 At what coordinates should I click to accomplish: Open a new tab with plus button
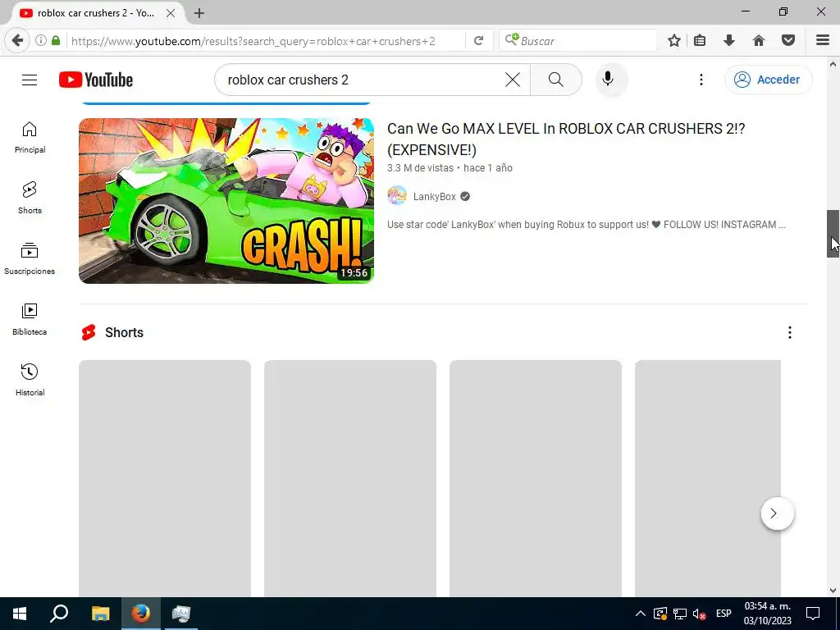coord(199,13)
